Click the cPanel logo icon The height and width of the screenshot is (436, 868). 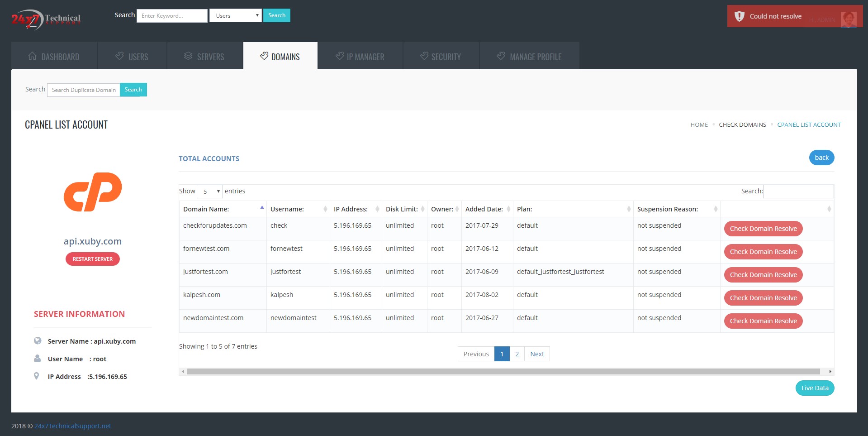[93, 192]
